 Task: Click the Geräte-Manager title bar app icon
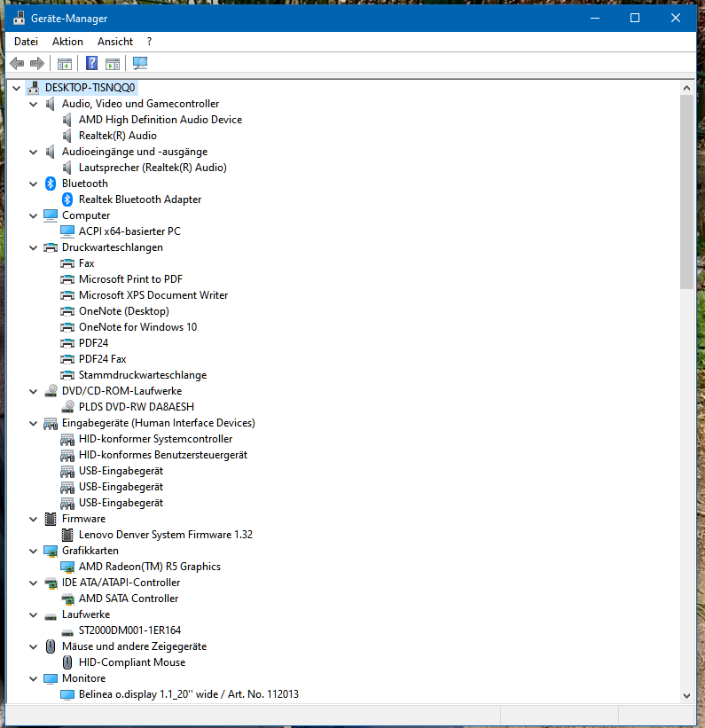pyautogui.click(x=19, y=18)
